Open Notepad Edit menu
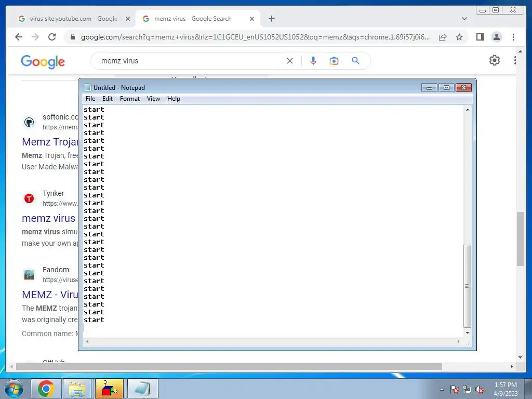Viewport: 532px width, 399px height. (x=107, y=99)
